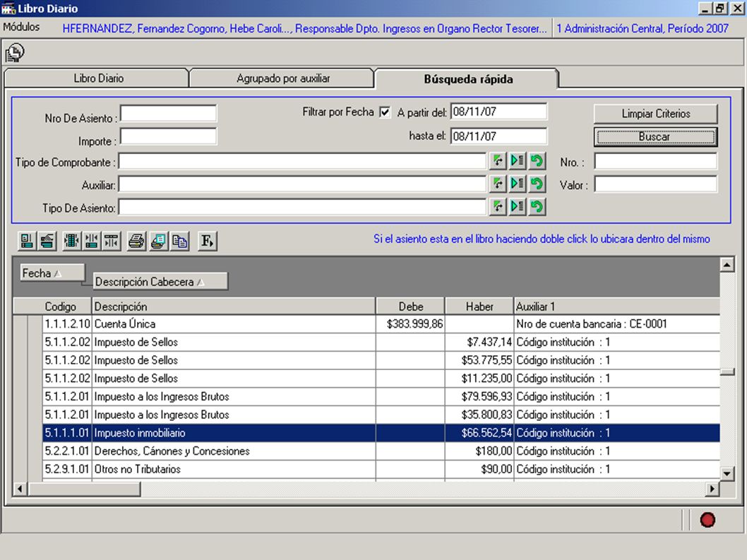This screenshot has width=747, height=560.
Task: Toggle the Filtrar por Fecha checkbox
Action: point(385,112)
